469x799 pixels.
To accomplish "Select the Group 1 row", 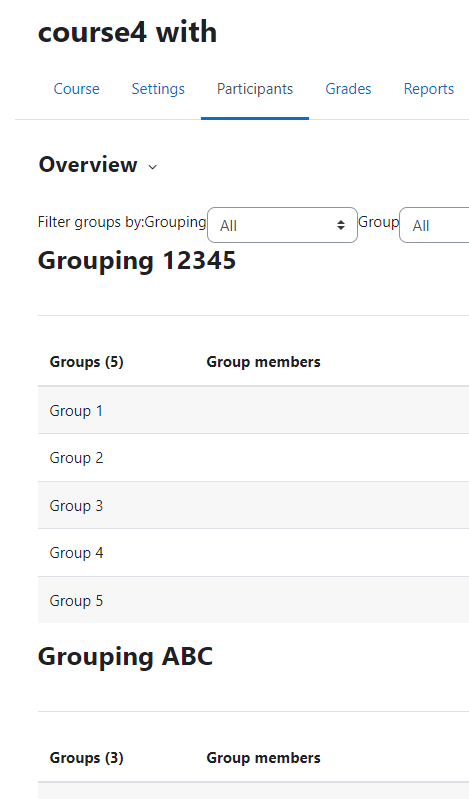I will pos(253,410).
